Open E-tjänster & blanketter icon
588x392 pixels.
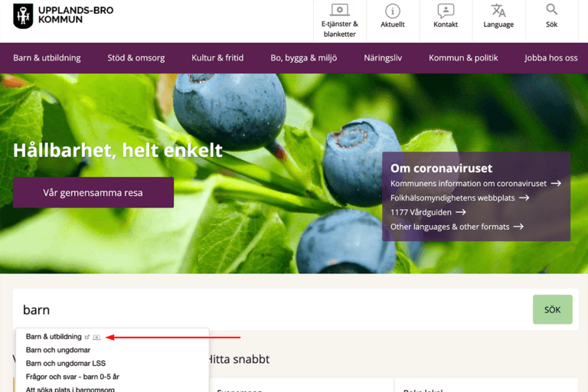click(339, 10)
